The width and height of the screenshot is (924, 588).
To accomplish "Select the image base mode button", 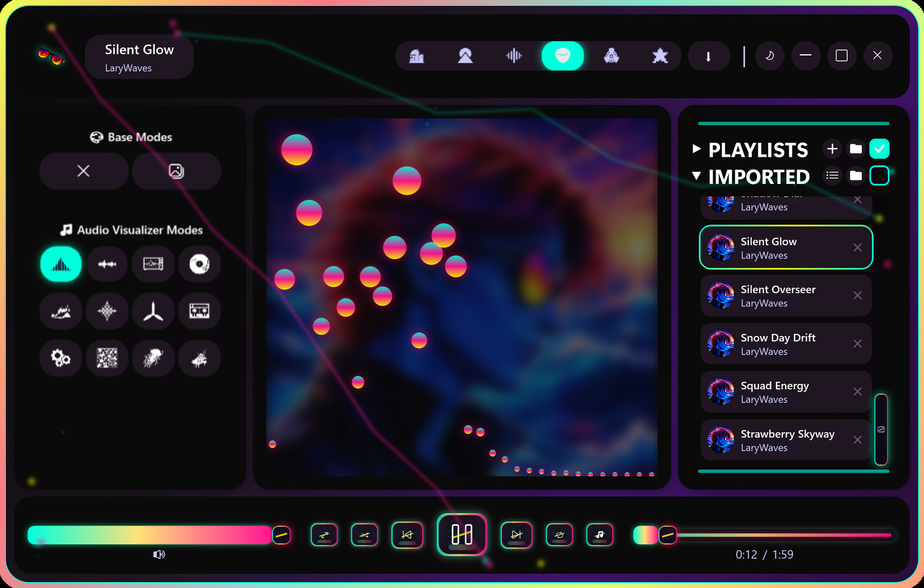I will (176, 171).
